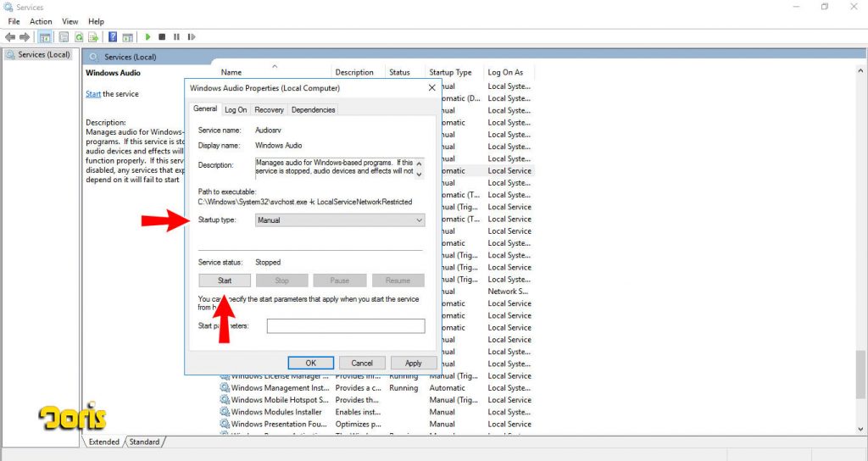Click the services list scrollbar up arrow
868x461 pixels.
point(860,71)
